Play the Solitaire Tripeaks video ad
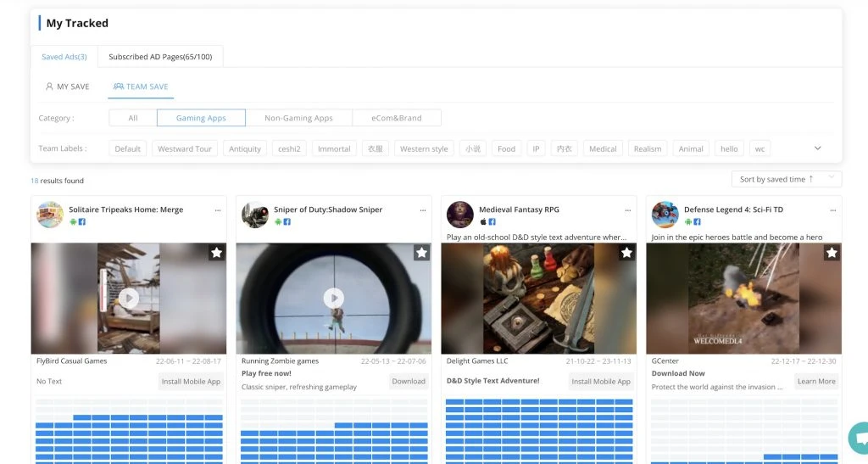Image resolution: width=868 pixels, height=464 pixels. coord(129,298)
